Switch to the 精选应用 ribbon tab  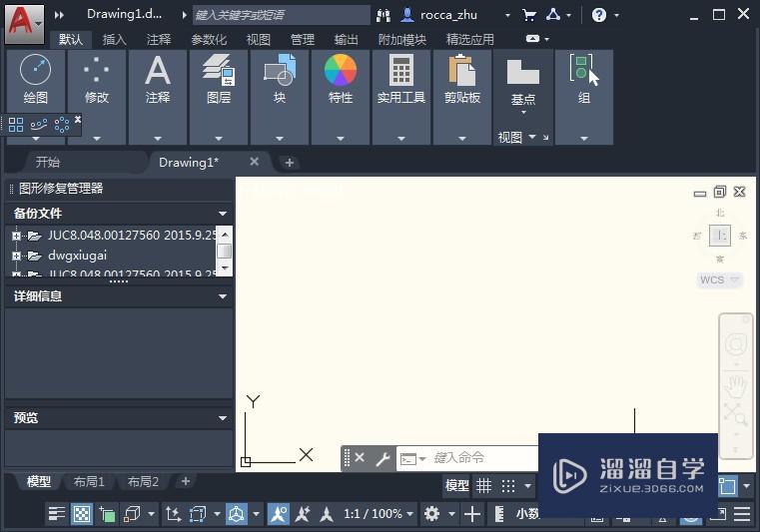(469, 39)
